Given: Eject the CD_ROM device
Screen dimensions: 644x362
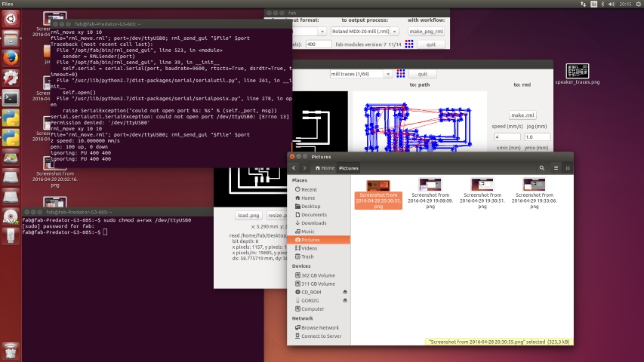Looking at the screenshot, I should pyautogui.click(x=345, y=292).
